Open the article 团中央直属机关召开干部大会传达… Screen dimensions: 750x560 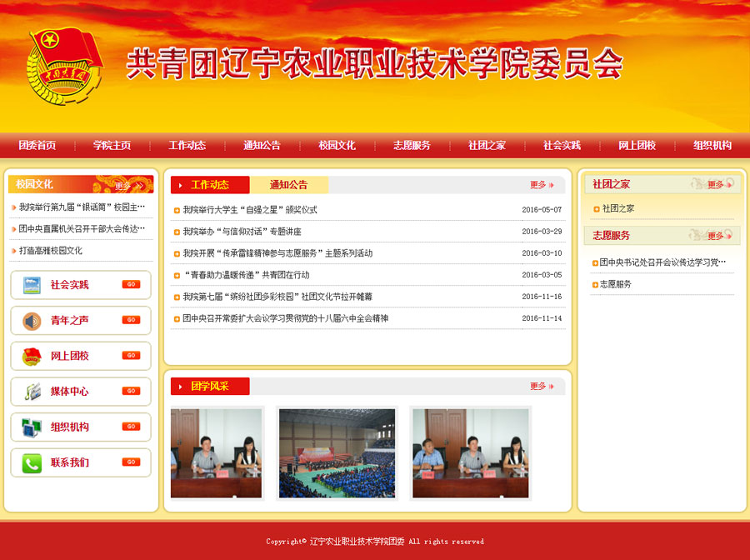pyautogui.click(x=82, y=229)
